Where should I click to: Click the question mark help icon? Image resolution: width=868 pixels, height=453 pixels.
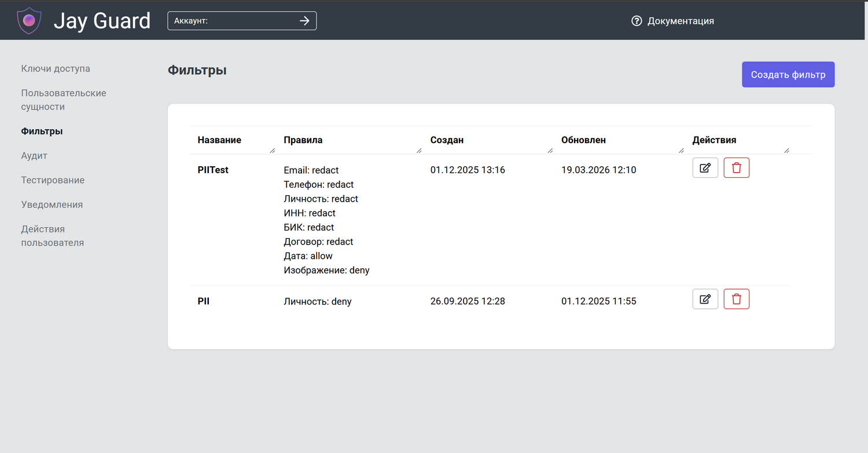[637, 21]
